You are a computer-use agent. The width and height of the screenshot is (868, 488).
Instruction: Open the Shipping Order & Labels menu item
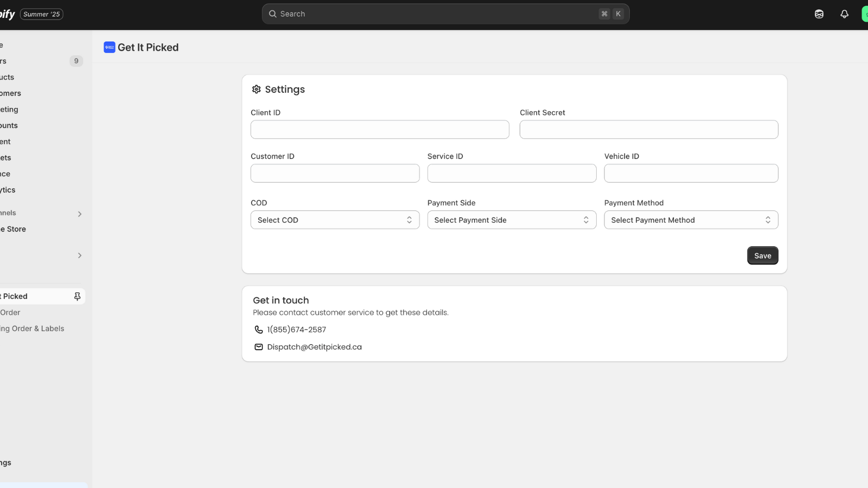pos(33,329)
